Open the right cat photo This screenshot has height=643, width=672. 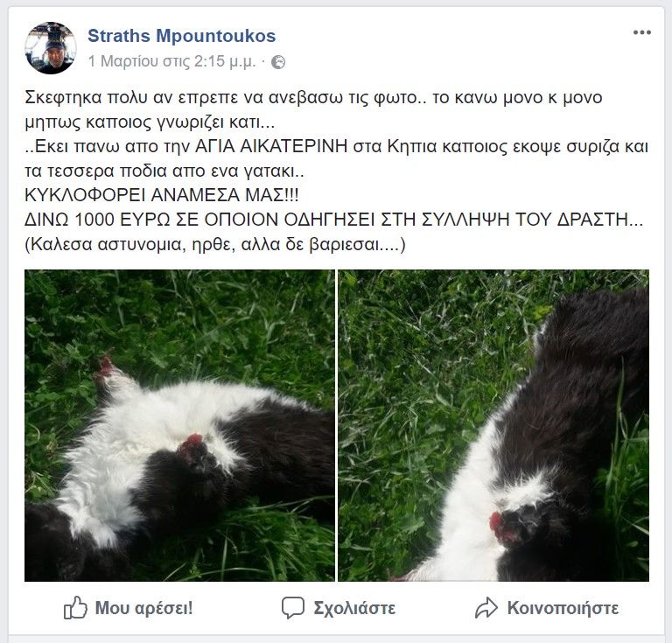point(493,425)
